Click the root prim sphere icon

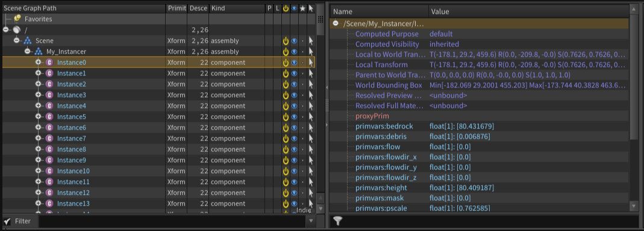(x=16, y=30)
